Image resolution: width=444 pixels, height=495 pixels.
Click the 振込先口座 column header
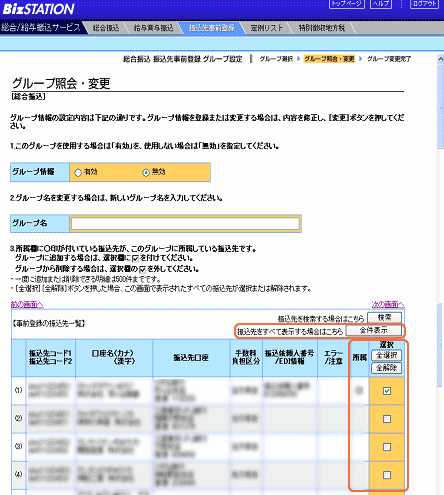[191, 357]
